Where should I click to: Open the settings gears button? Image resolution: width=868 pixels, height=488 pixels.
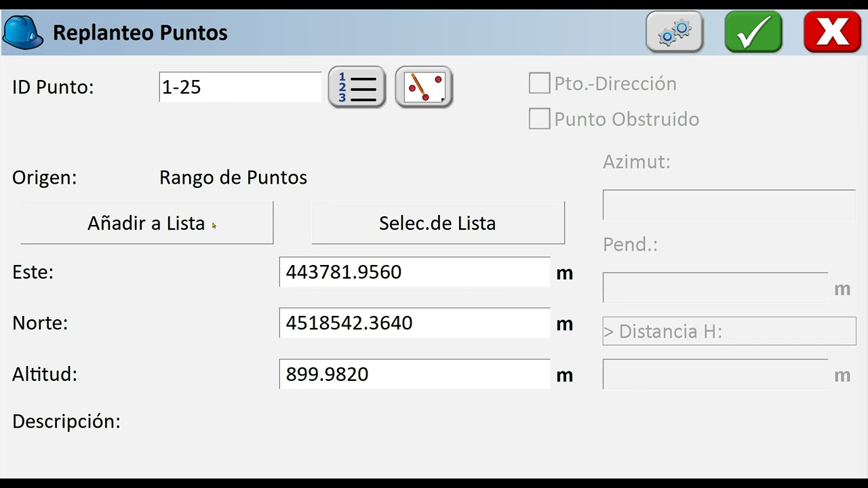[x=675, y=32]
